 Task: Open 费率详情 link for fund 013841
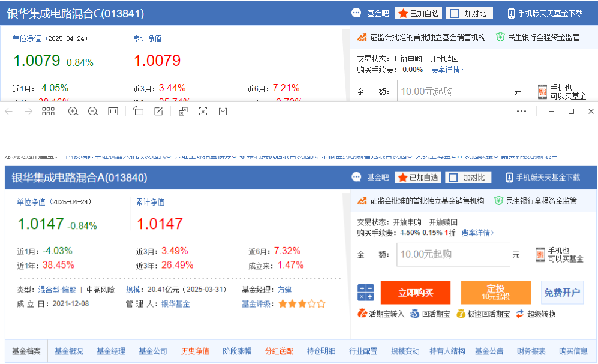447,70
